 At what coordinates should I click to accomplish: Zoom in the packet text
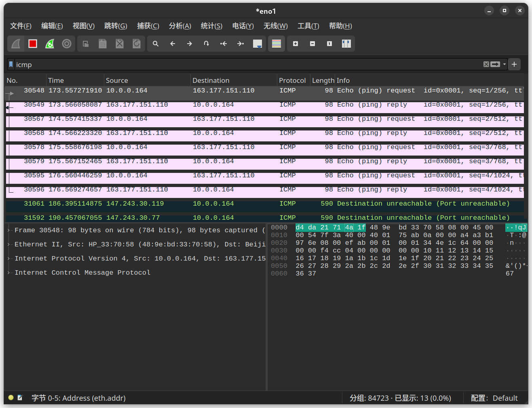(x=296, y=44)
